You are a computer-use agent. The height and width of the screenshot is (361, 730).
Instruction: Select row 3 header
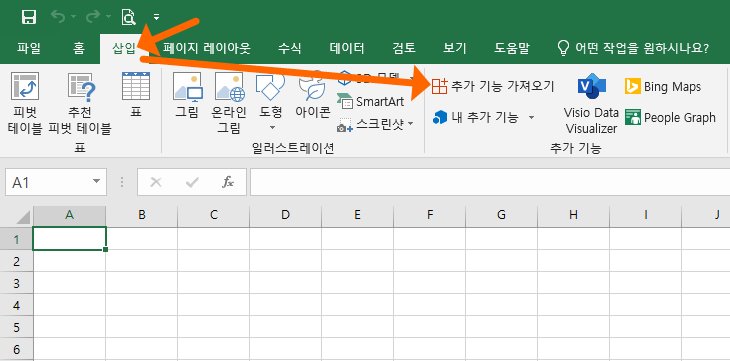17,283
